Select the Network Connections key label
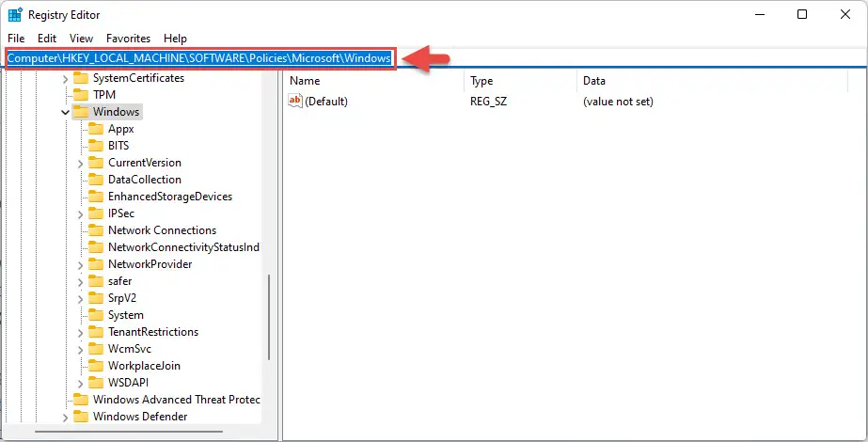Image resolution: width=868 pixels, height=442 pixels. (162, 229)
